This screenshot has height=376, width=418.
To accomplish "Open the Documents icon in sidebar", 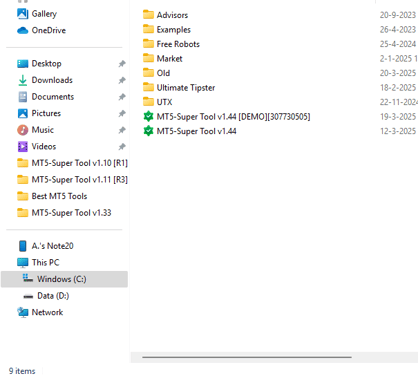I will pyautogui.click(x=23, y=97).
